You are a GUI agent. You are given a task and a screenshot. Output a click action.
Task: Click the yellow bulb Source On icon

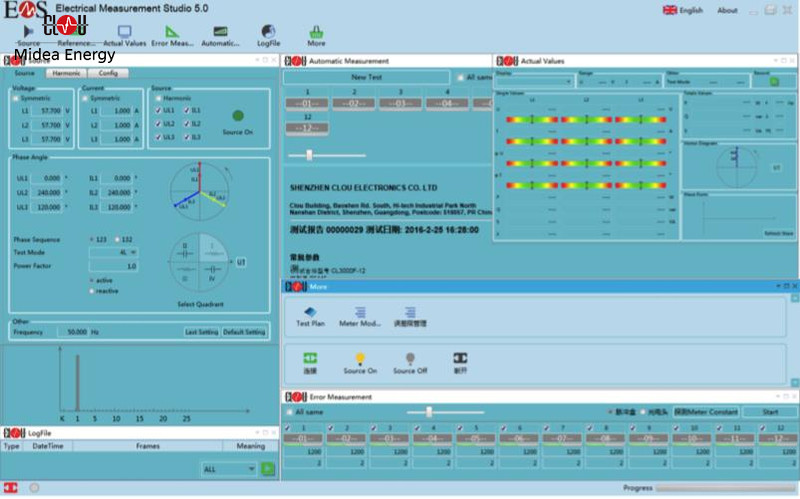(x=360, y=358)
